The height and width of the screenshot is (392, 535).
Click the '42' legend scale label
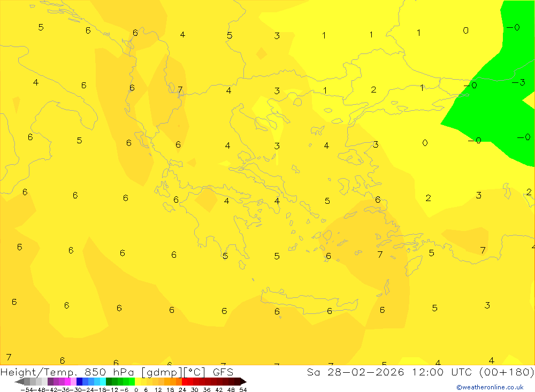[x=219, y=390]
